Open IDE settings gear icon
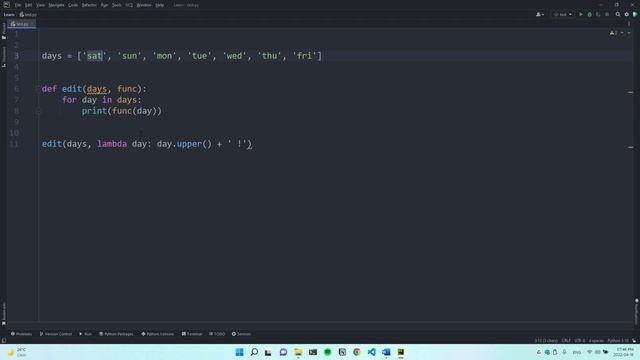This screenshot has width=640, height=360. pos(627,14)
